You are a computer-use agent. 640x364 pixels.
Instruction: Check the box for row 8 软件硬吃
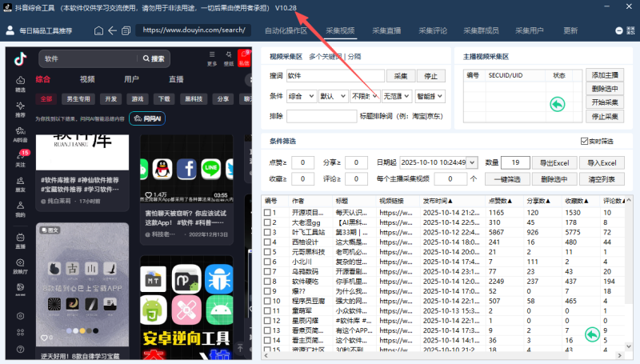point(267,281)
